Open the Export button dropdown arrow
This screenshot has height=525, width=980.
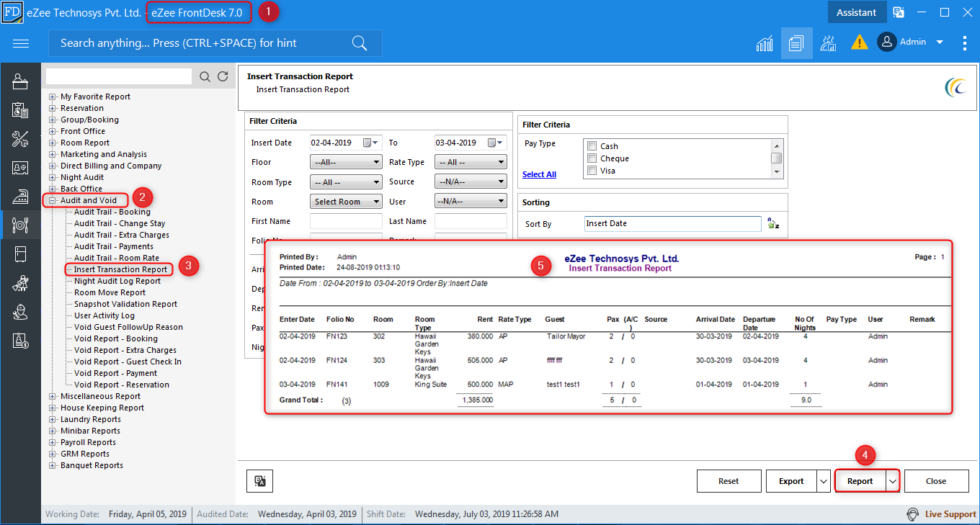pyautogui.click(x=824, y=481)
